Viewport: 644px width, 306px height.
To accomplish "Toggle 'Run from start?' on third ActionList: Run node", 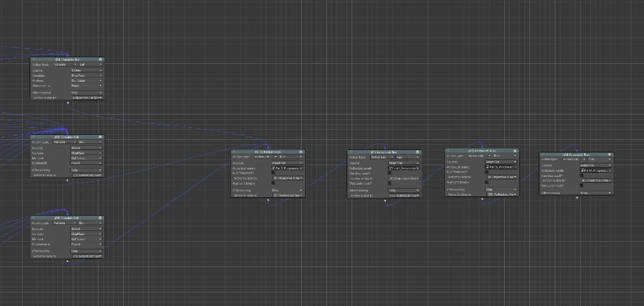I will [x=486, y=172].
